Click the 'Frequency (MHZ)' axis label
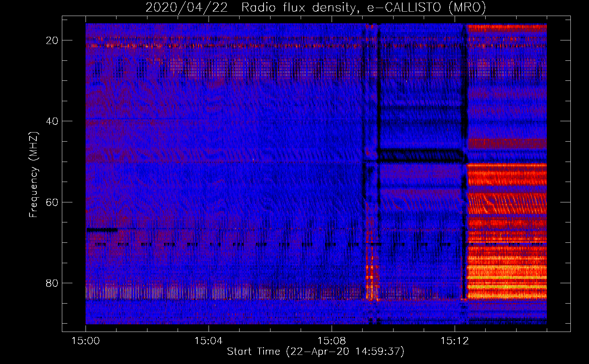 (x=33, y=175)
